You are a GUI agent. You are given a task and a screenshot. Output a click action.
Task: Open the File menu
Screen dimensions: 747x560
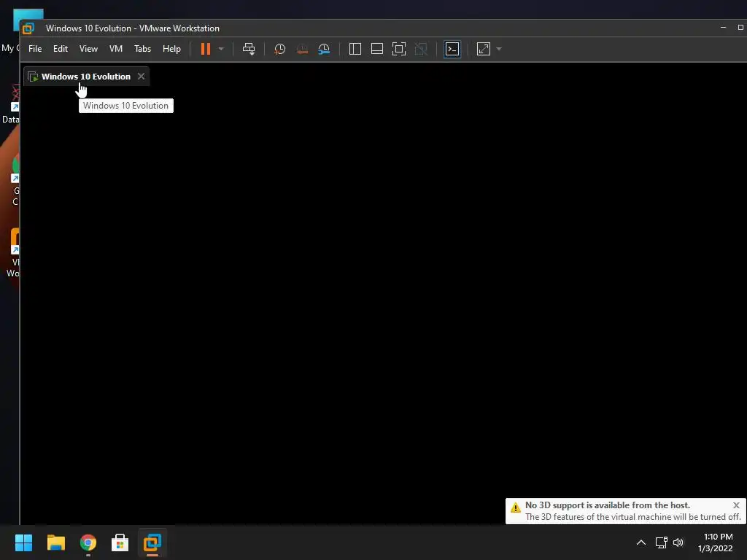(35, 49)
